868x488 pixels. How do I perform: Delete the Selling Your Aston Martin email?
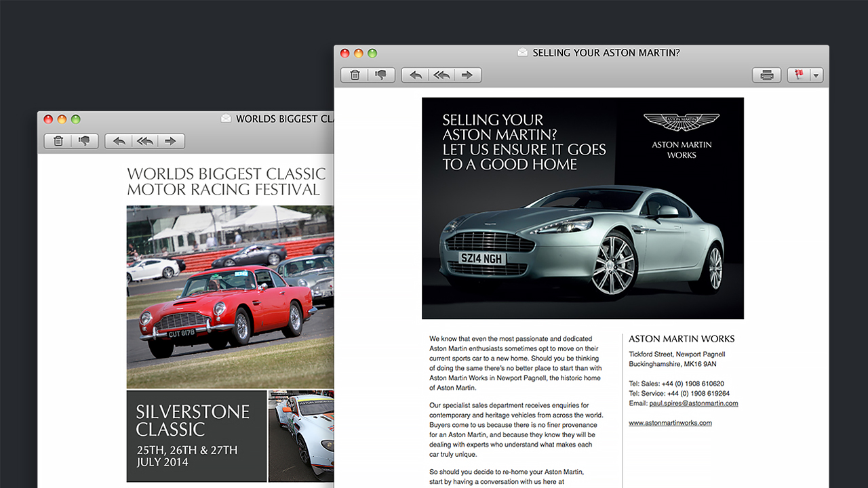pyautogui.click(x=355, y=75)
